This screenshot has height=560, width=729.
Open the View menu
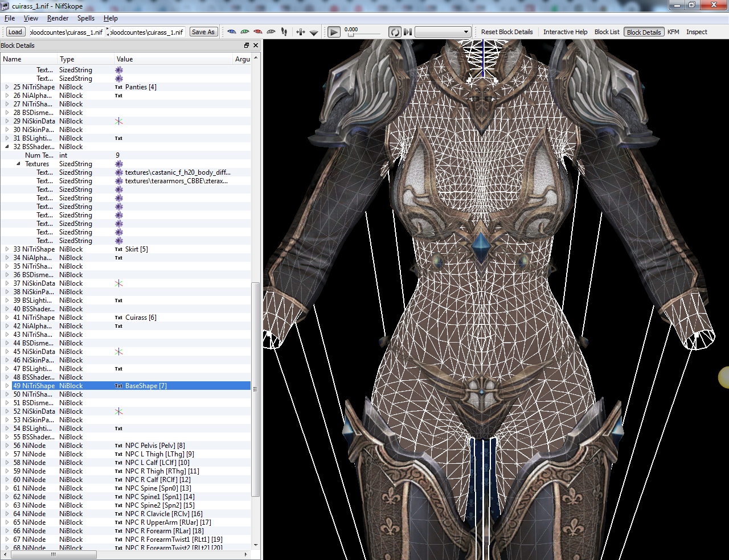point(31,18)
